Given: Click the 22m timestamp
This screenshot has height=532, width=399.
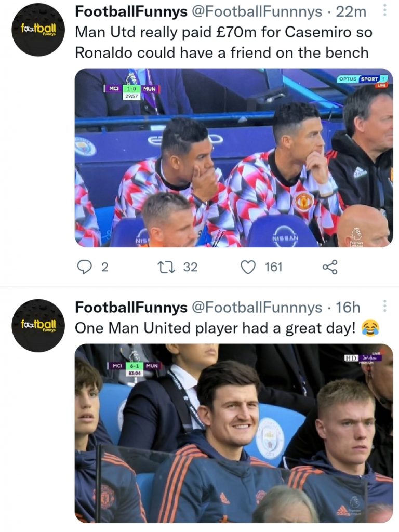Looking at the screenshot, I should click(x=351, y=12).
